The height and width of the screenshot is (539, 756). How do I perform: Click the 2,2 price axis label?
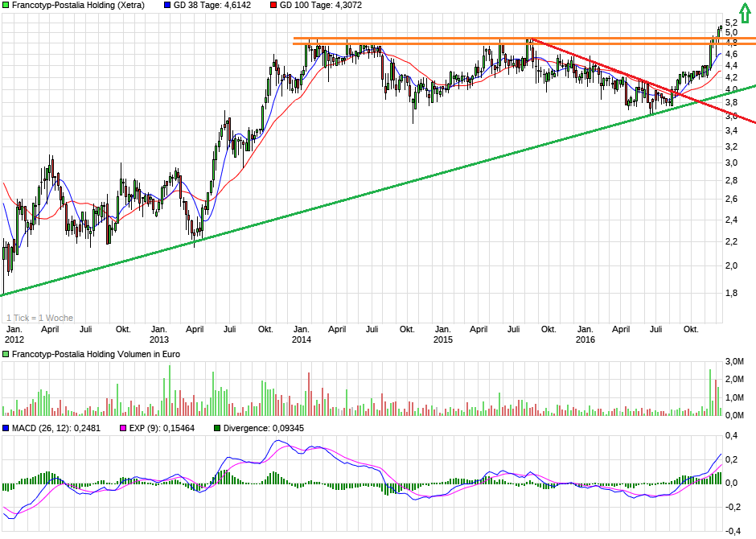pyautogui.click(x=731, y=242)
